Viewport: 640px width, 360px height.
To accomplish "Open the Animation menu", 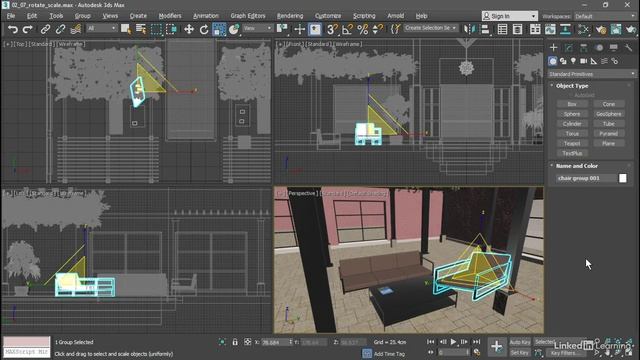I will tap(206, 16).
